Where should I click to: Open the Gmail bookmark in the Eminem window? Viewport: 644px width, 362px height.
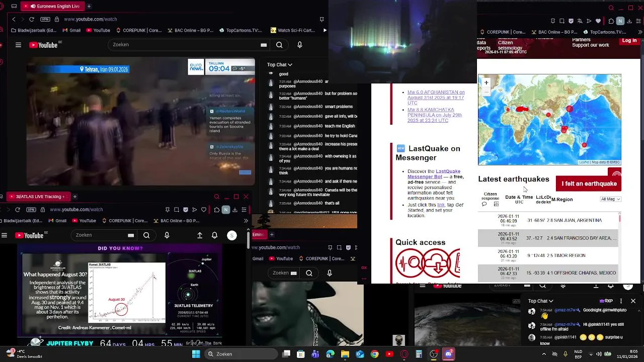(258, 258)
